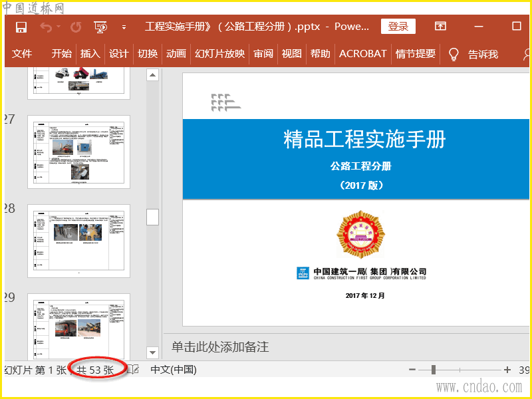532x399 pixels.
Task: Click the 告诉我 search box
Action: (x=483, y=54)
